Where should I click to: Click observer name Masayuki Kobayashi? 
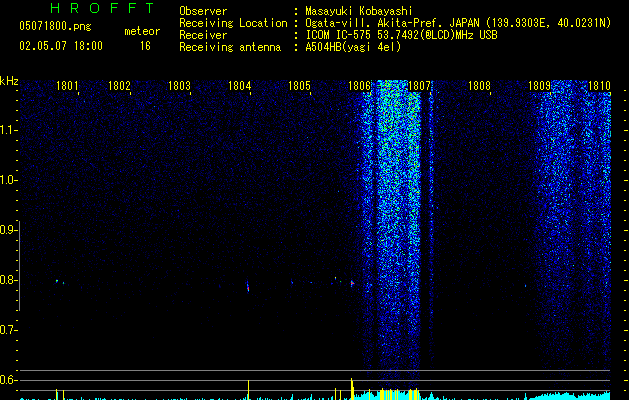point(359,11)
